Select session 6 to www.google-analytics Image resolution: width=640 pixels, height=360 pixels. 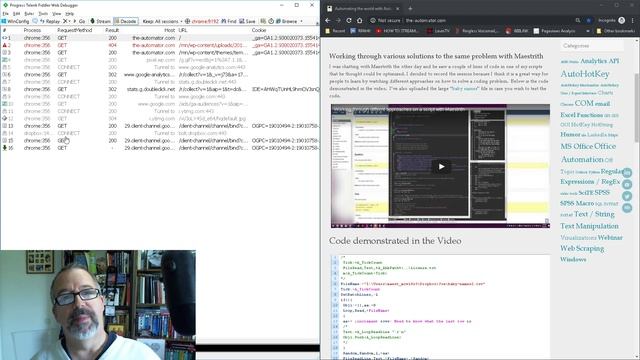(160, 75)
